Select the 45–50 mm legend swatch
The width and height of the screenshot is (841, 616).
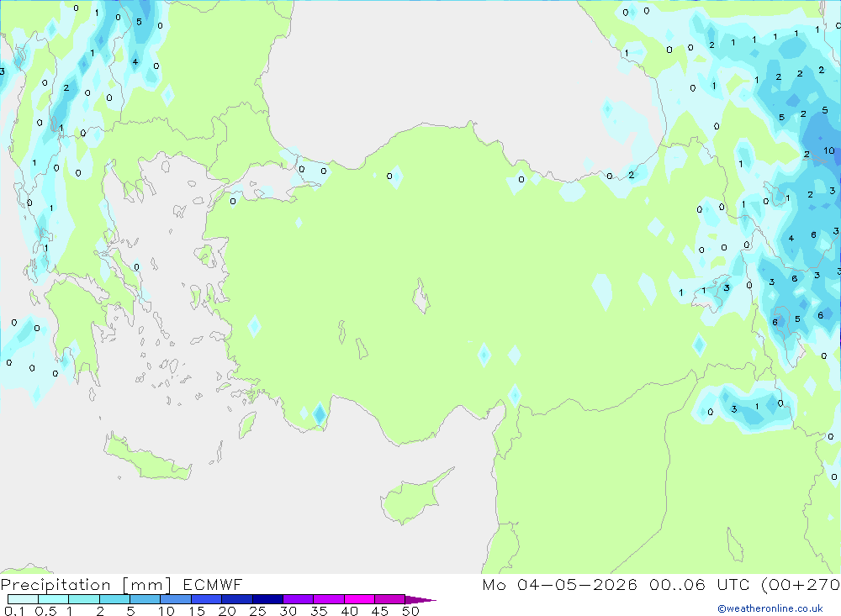tap(389, 599)
